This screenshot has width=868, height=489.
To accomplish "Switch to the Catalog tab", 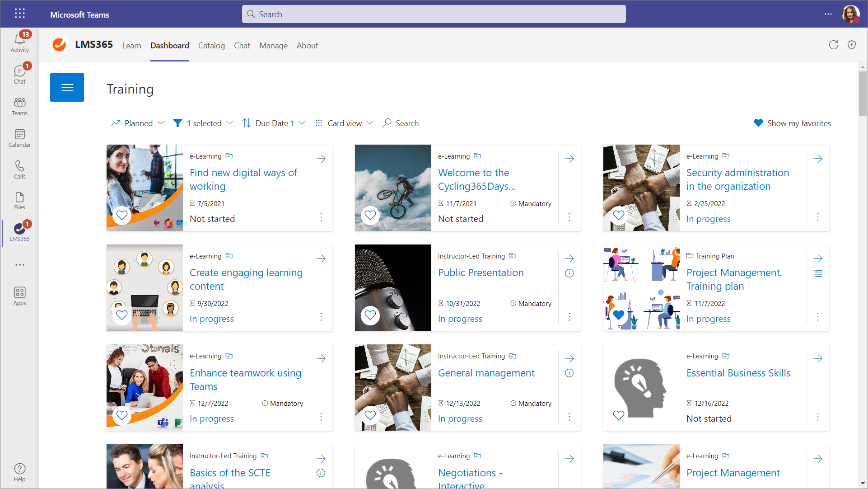I will pyautogui.click(x=211, y=46).
